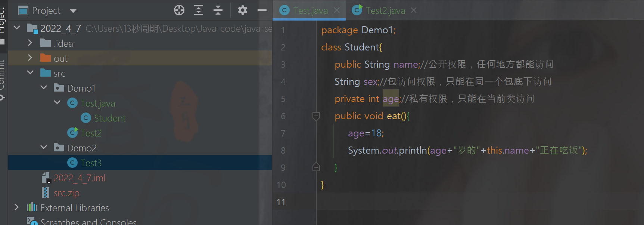Collapse the Test.java file node

pyautogui.click(x=57, y=103)
